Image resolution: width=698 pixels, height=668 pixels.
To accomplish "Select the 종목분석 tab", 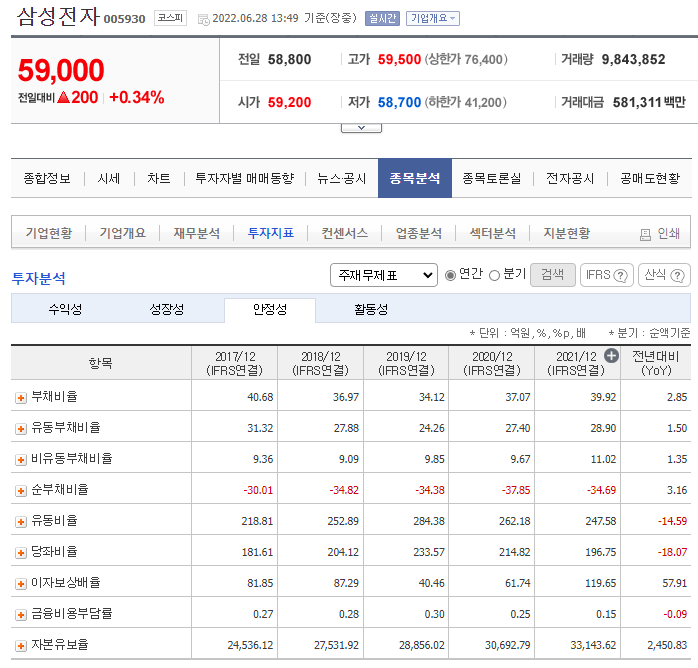I will 415,178.
